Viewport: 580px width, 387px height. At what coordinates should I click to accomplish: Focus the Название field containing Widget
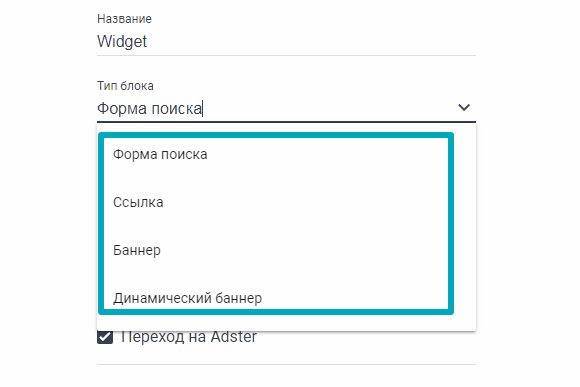pyautogui.click(x=286, y=41)
